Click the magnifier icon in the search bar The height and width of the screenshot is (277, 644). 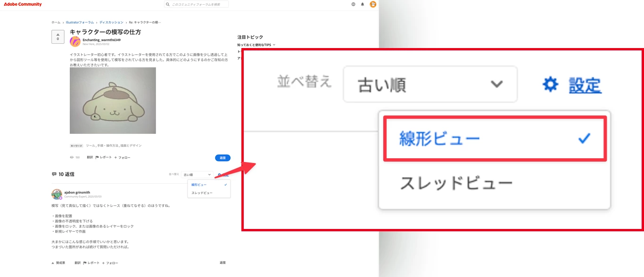click(x=168, y=4)
